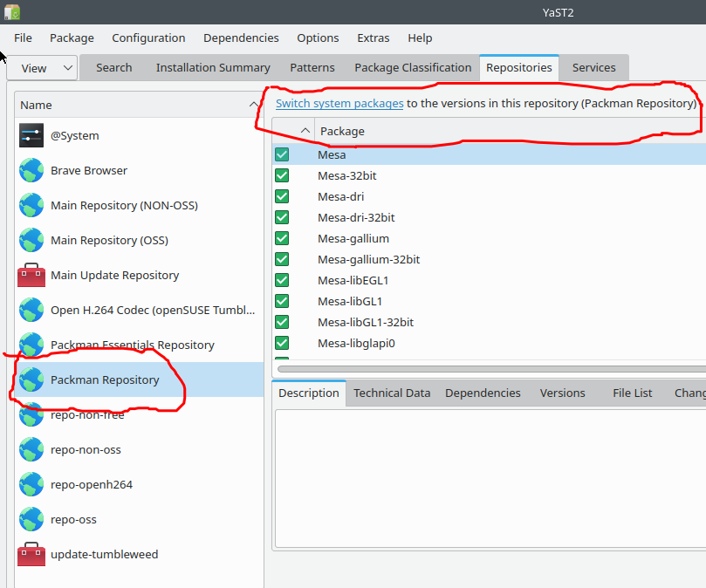706x588 pixels.
Task: Click the Packman Essentials Repository globe icon
Action: tap(31, 345)
